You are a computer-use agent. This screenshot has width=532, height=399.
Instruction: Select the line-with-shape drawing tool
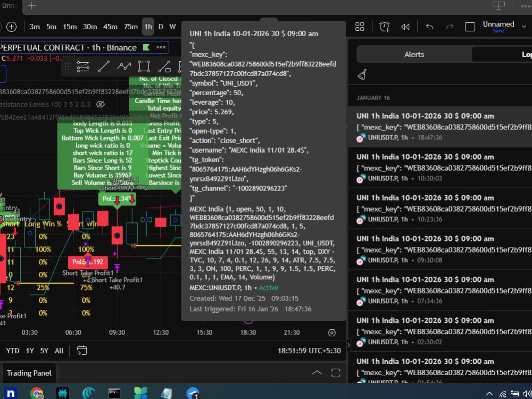tap(164, 67)
